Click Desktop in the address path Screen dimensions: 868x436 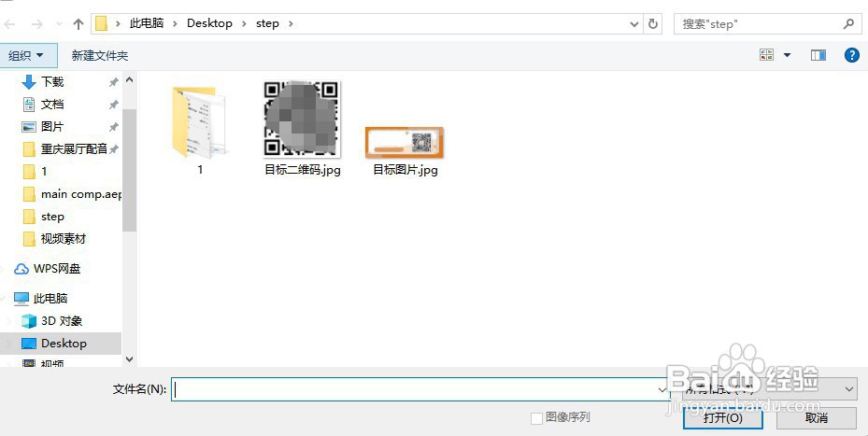click(209, 23)
